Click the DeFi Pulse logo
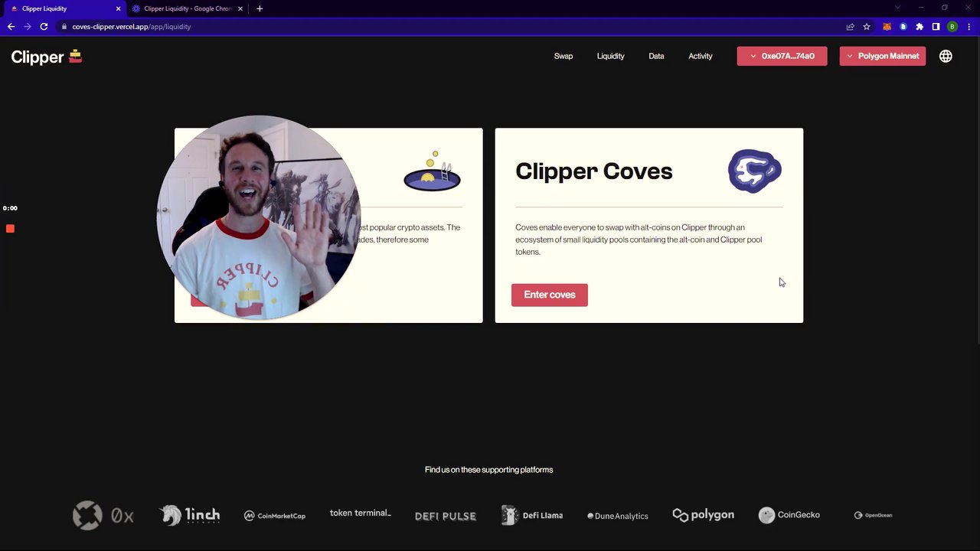Screen dimensions: 980x551 [x=446, y=516]
